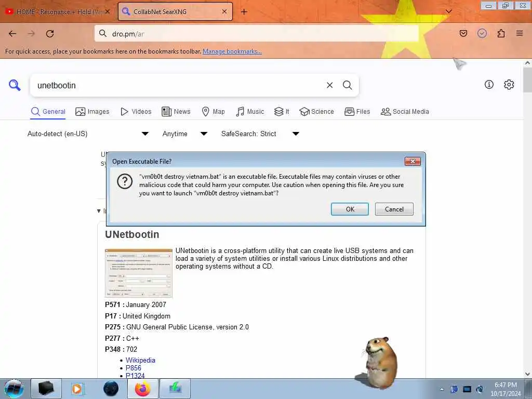Switch to Firefox in the taskbar

point(143,389)
